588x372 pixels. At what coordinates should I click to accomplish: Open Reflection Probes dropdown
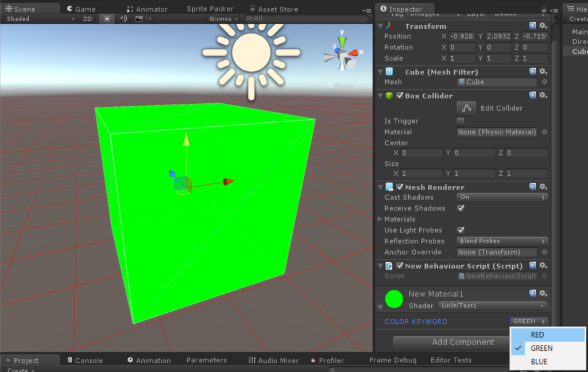tap(502, 241)
